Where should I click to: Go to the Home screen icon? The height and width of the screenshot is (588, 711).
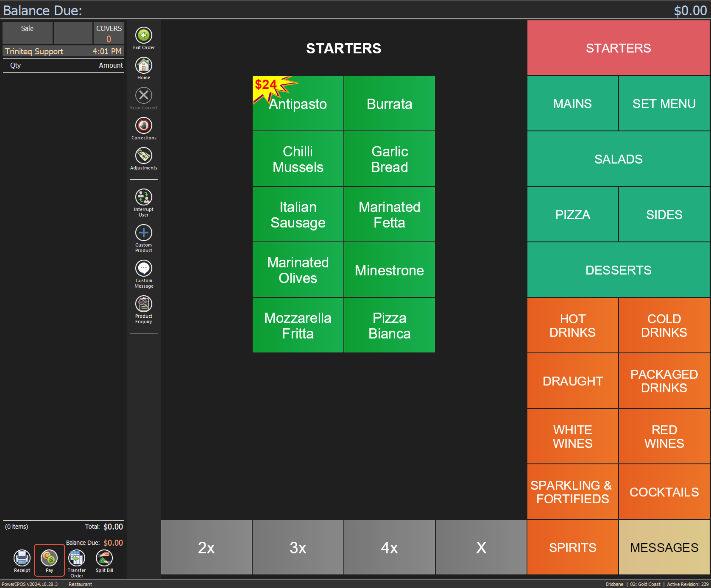tap(144, 65)
